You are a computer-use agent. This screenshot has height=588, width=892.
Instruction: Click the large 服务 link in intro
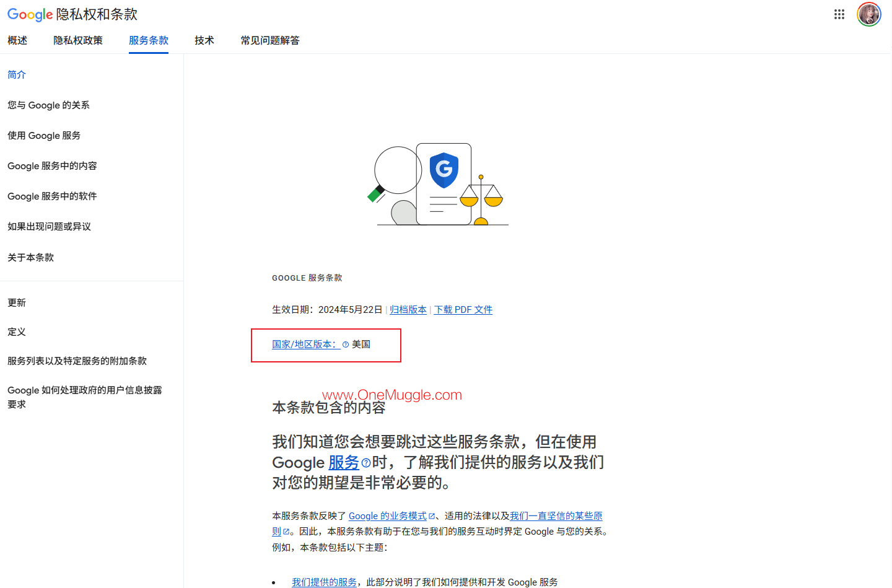point(344,463)
